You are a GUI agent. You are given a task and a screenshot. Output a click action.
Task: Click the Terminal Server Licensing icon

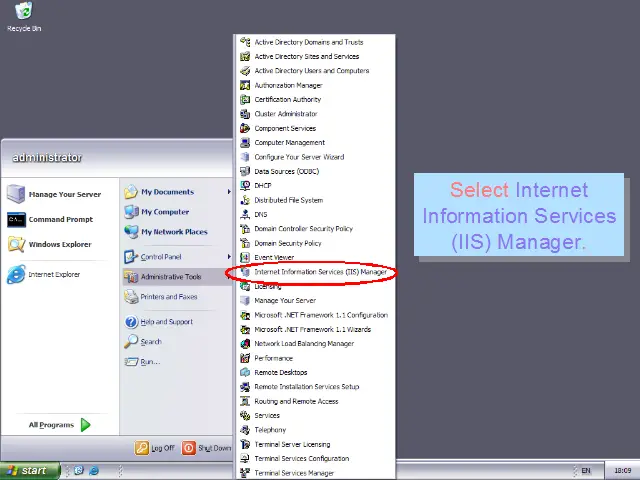[245, 444]
